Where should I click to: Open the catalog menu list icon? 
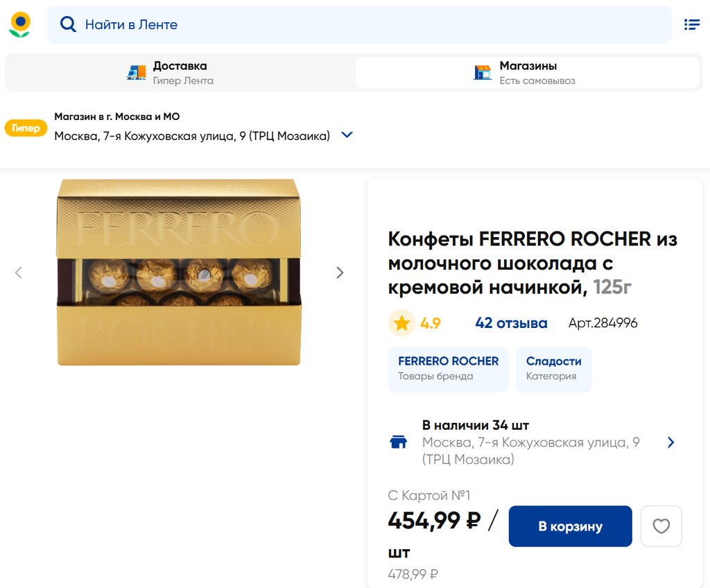691,25
